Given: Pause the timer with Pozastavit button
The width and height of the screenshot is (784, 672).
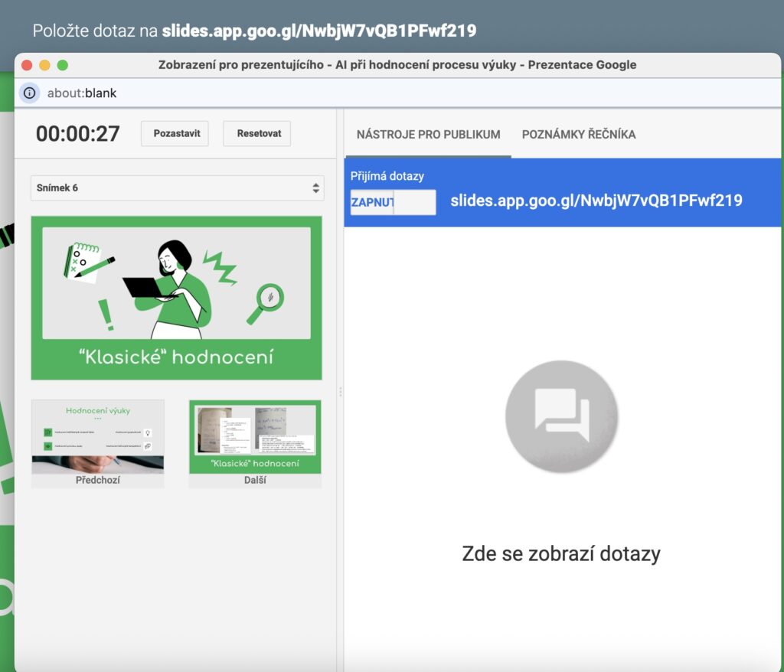Looking at the screenshot, I should coord(175,133).
